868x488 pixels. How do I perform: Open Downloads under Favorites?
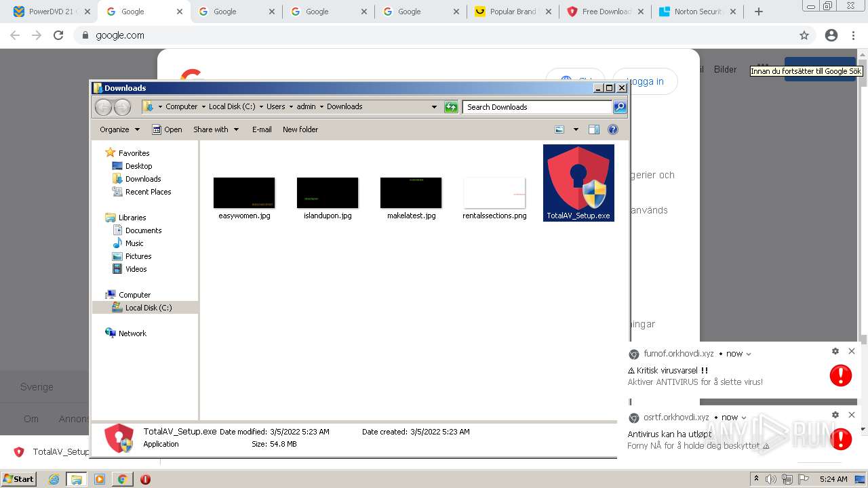pyautogui.click(x=143, y=179)
